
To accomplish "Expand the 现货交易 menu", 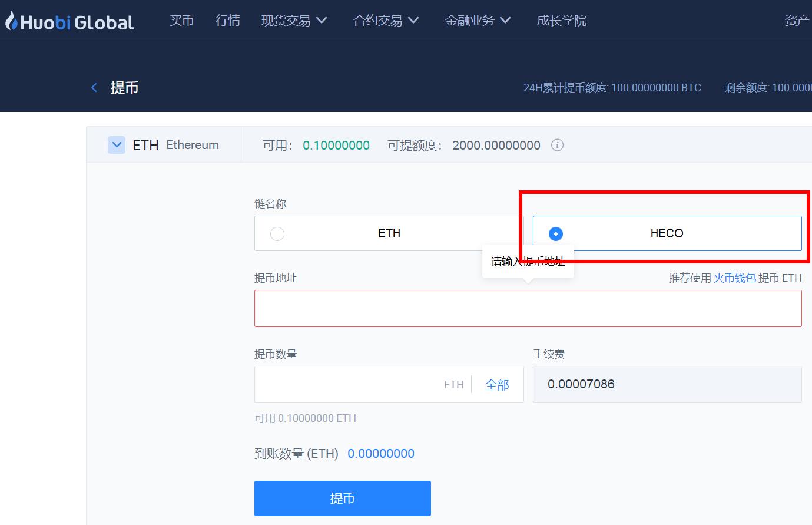I will (x=294, y=21).
